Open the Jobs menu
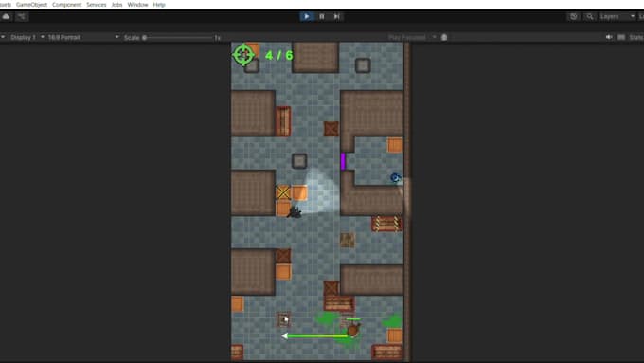 [117, 5]
